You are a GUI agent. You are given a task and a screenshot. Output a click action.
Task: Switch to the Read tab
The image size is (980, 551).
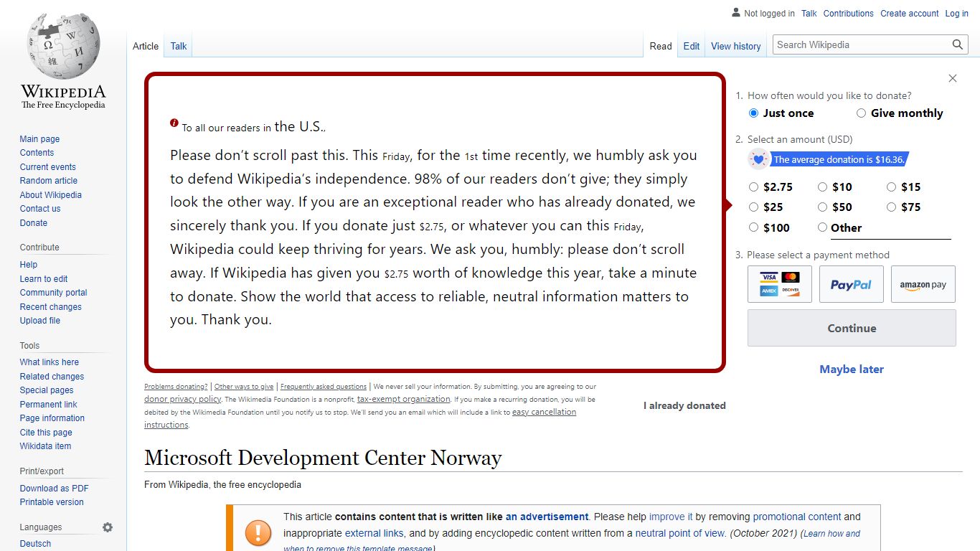coord(661,46)
